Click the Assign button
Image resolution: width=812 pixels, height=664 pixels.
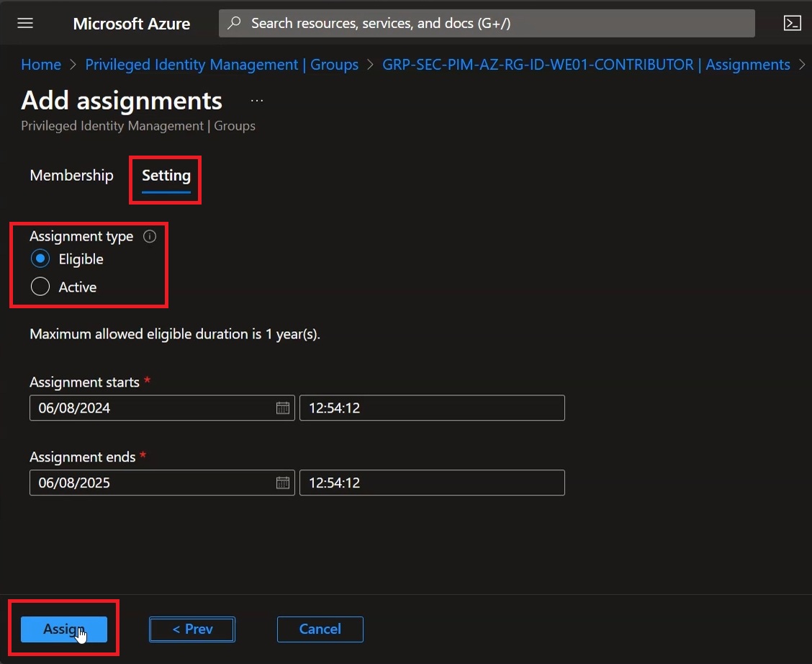pos(64,629)
